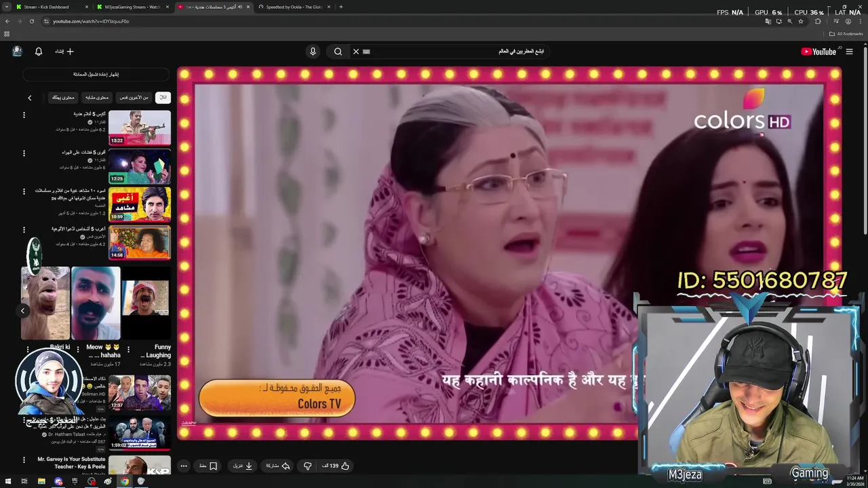The height and width of the screenshot is (488, 868).
Task: Open options menu for 12:25 video
Action: [x=24, y=154]
